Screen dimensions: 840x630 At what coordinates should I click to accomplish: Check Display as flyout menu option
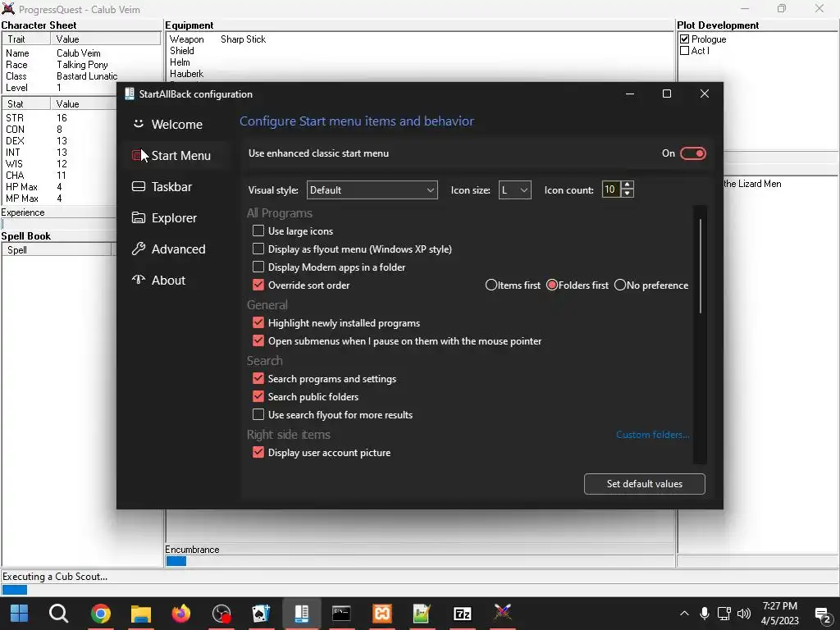point(258,249)
